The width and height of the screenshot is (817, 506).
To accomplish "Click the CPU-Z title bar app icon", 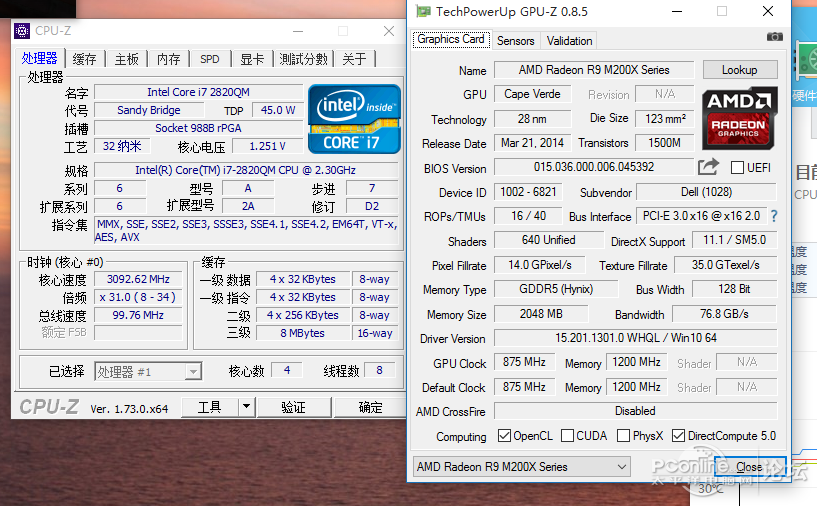I will [21, 31].
